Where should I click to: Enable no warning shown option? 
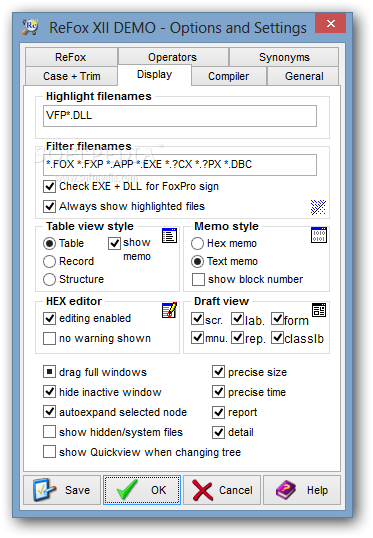(x=49, y=338)
